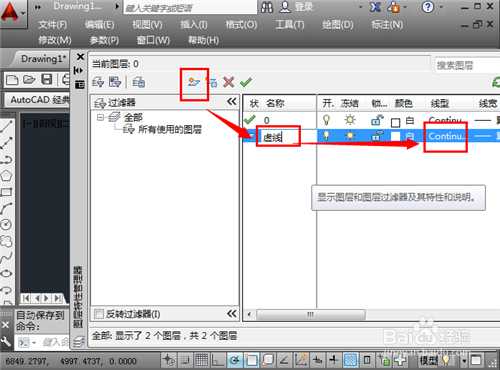Select the Construction Line tool

click(7, 143)
